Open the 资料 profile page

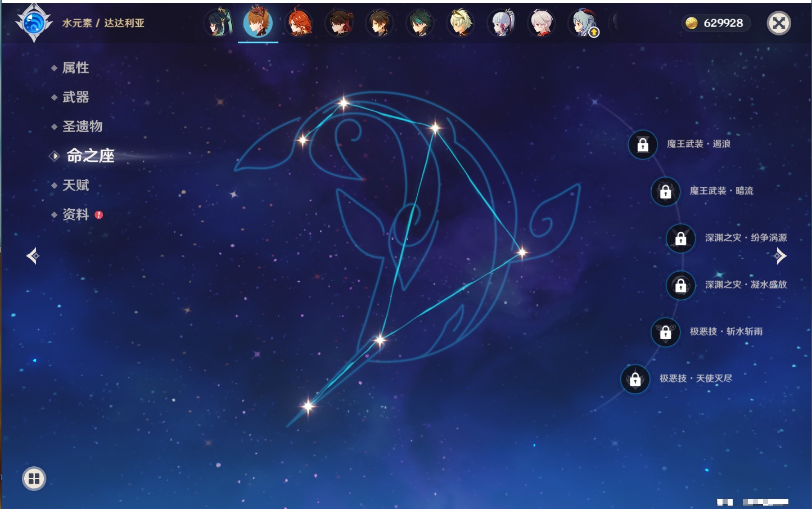[x=75, y=214]
